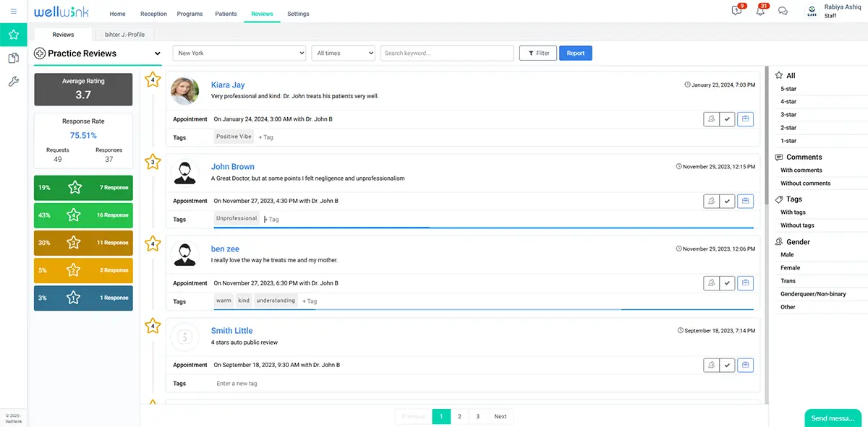This screenshot has height=427, width=868.
Task: Toggle the checkmark button on Kiara Jay's review
Action: pos(728,119)
